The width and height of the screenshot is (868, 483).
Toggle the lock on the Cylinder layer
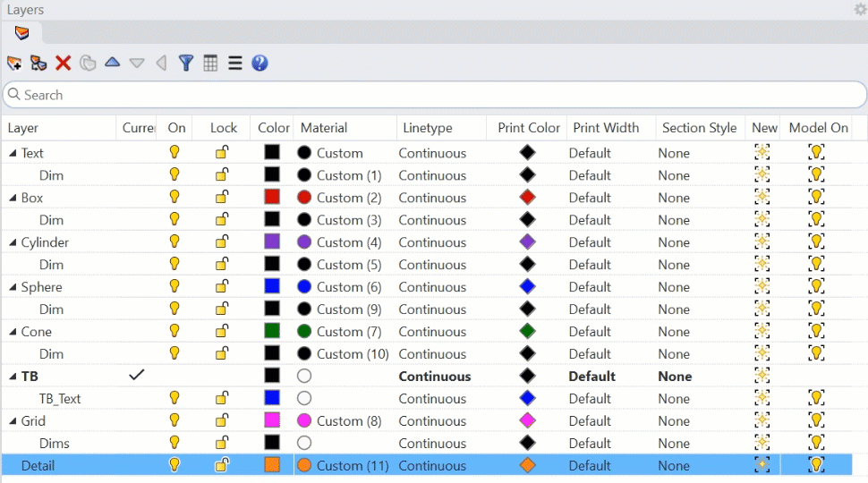[x=222, y=241]
